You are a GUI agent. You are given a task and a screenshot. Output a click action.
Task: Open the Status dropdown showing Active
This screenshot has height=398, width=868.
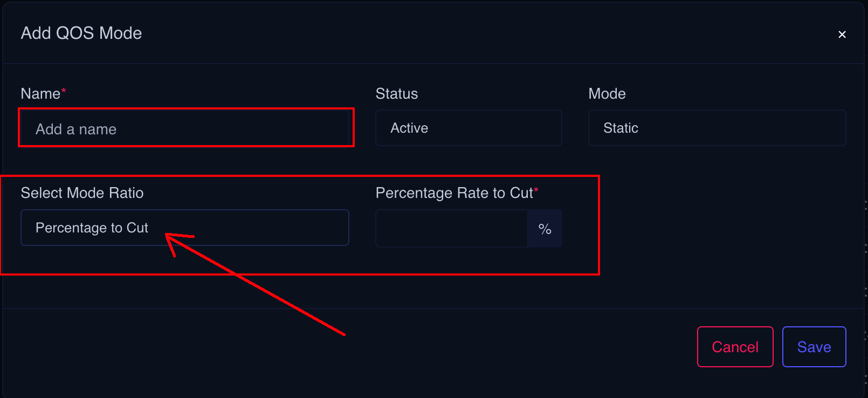[468, 128]
